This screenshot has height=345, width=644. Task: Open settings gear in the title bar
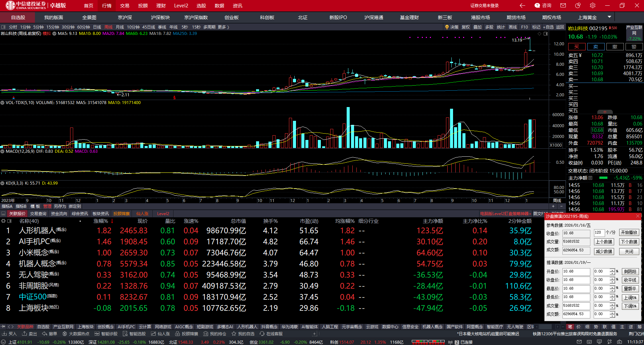click(593, 5)
